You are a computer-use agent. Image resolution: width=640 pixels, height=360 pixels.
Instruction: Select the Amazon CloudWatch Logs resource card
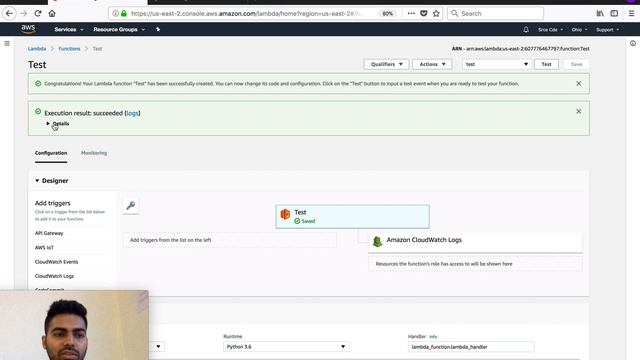(475, 242)
